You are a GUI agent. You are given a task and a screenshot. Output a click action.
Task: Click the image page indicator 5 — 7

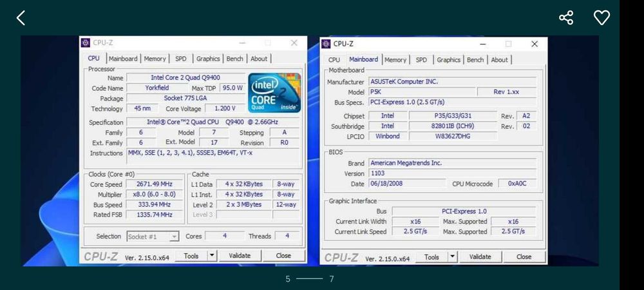point(310,279)
